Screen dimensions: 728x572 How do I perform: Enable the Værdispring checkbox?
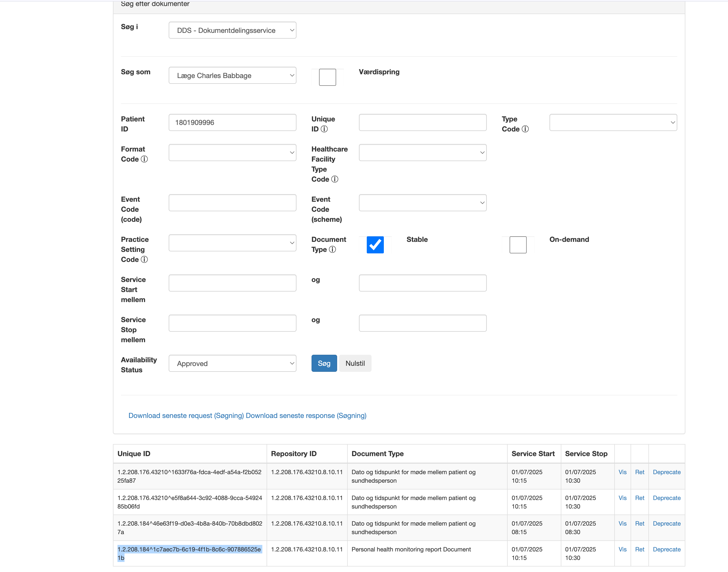(x=327, y=77)
